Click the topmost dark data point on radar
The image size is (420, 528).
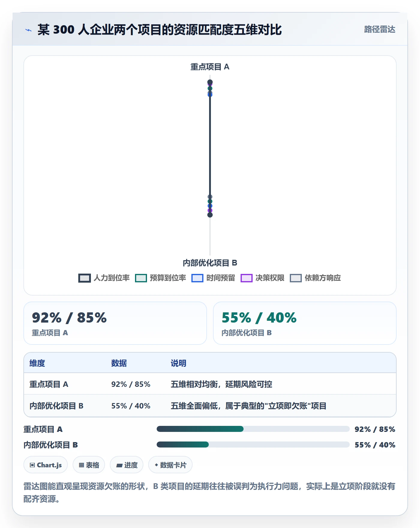click(210, 82)
